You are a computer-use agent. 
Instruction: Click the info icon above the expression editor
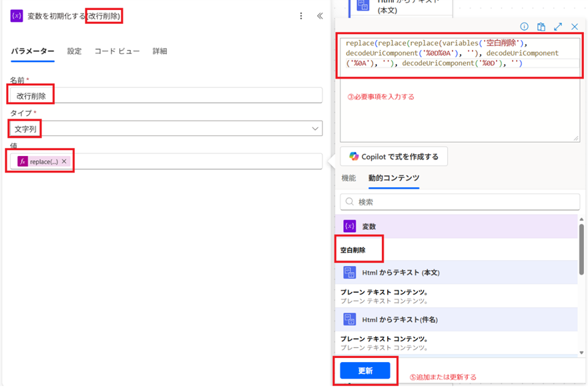coord(524,27)
